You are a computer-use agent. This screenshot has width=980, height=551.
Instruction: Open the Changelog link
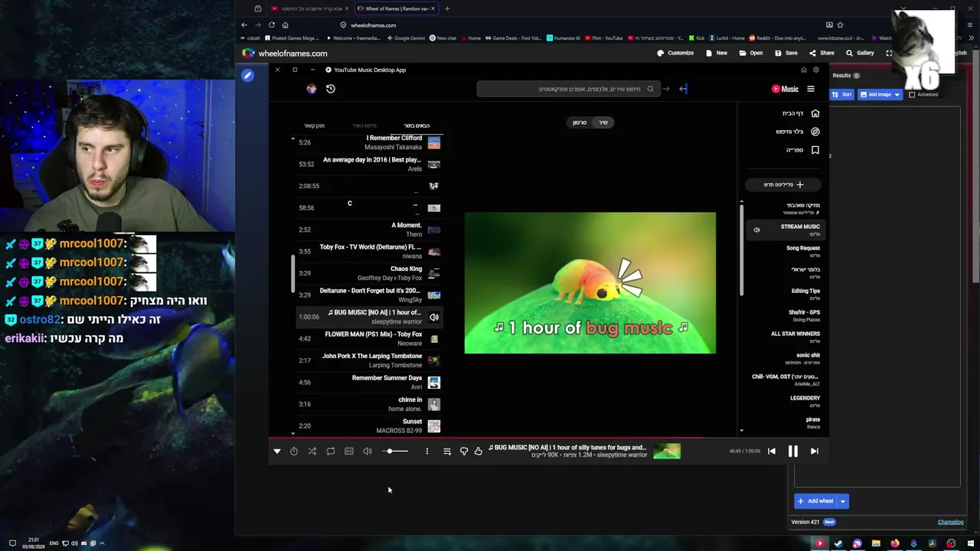(x=951, y=522)
